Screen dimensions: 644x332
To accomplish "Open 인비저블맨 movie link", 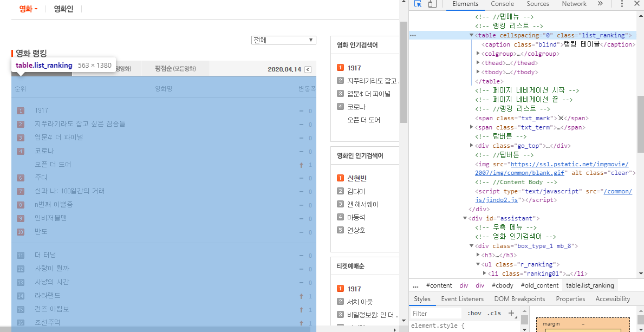I will (x=50, y=218).
